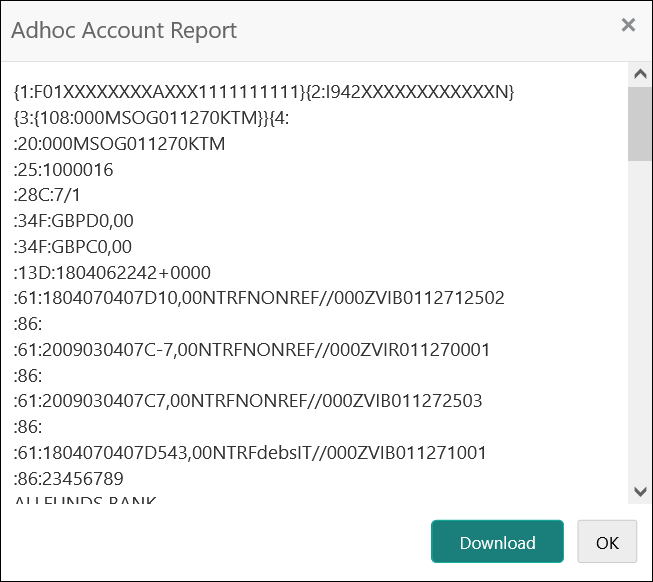Viewport: 653px width, 582px height.
Task: Click the scrollbar up arrow
Action: (x=640, y=75)
